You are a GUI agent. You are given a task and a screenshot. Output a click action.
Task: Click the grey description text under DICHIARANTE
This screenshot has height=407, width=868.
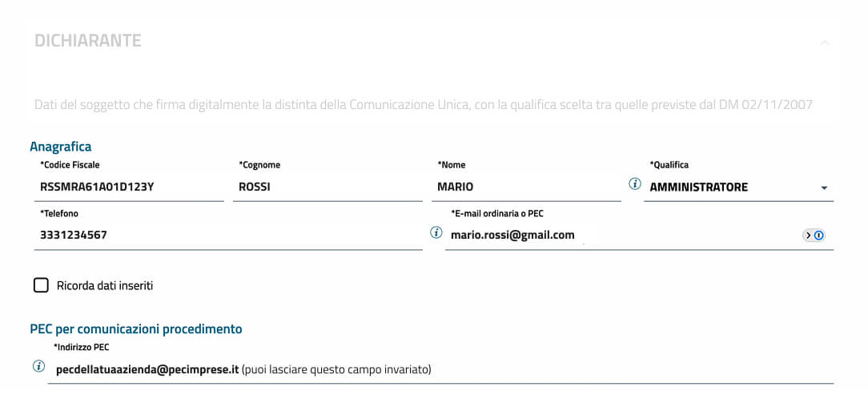(x=424, y=105)
